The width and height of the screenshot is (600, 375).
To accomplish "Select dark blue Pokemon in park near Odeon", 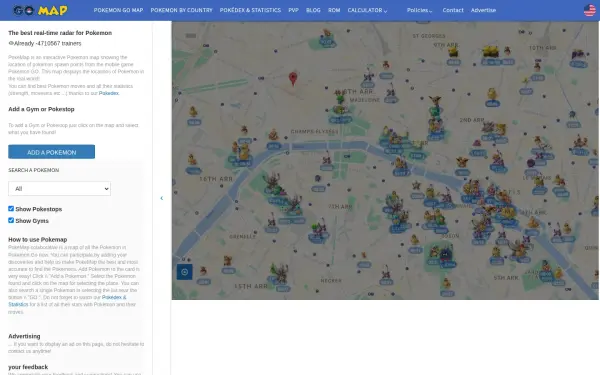I will point(446,255).
